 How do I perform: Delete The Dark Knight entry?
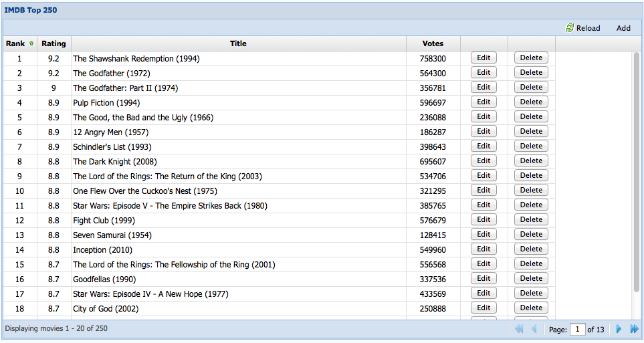tap(531, 161)
